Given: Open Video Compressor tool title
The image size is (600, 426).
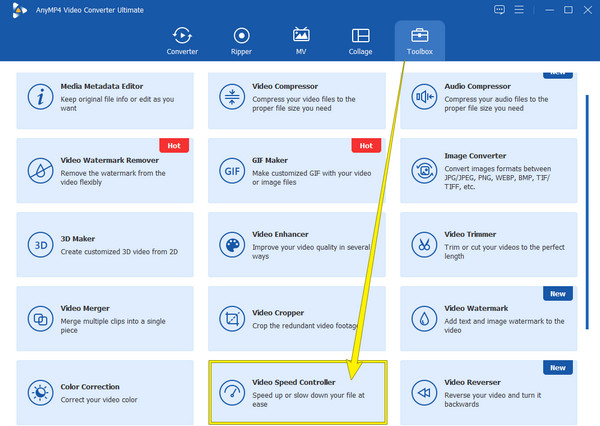Looking at the screenshot, I should (285, 86).
